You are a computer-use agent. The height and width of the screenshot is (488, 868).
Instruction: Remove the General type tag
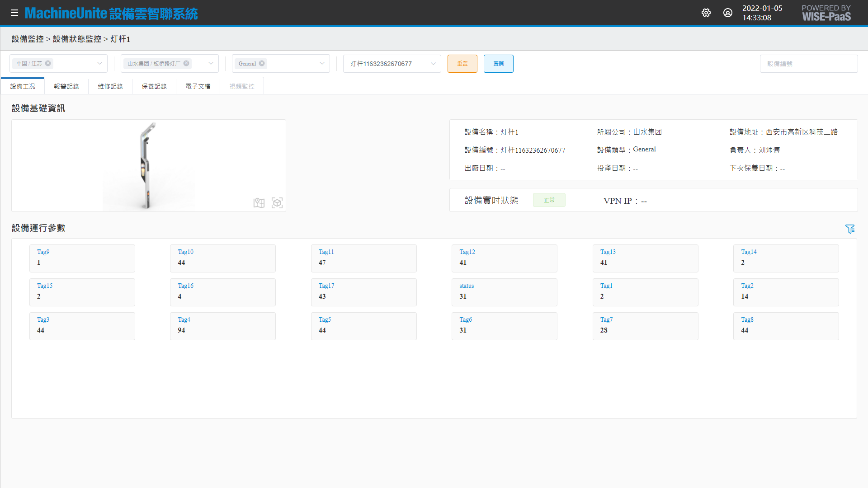(x=262, y=63)
